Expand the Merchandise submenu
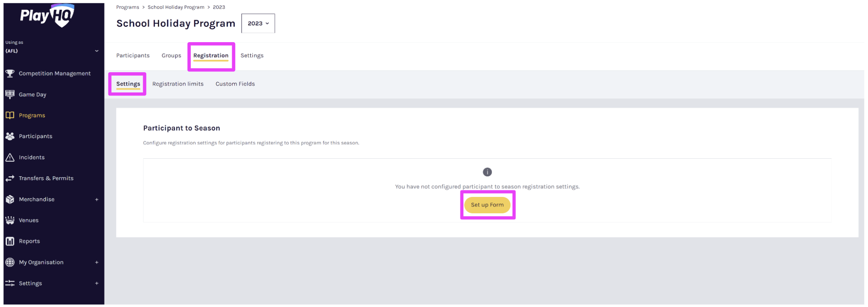This screenshot has width=868, height=307. (x=96, y=200)
